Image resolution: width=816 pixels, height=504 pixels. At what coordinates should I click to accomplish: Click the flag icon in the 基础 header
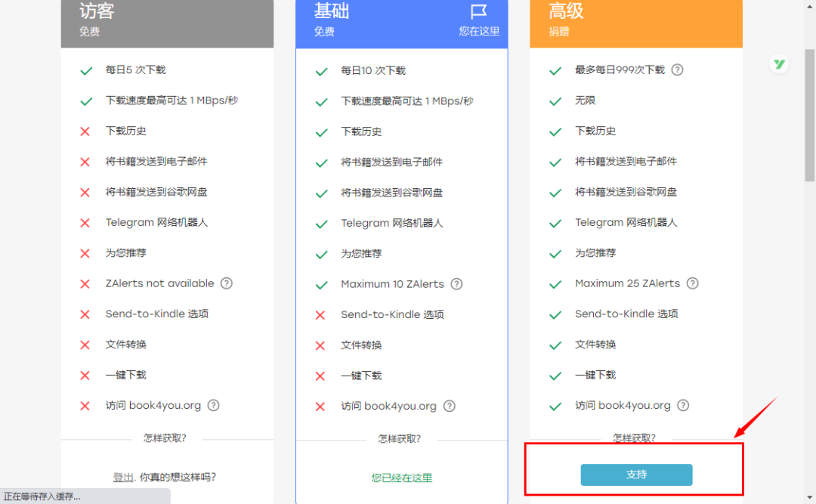pyautogui.click(x=478, y=11)
